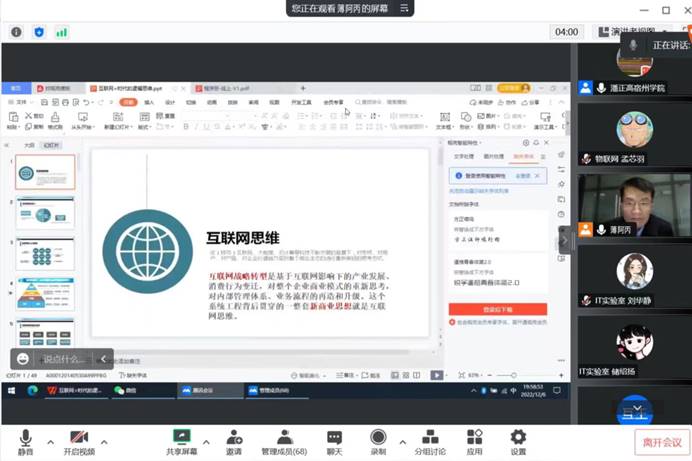Open the screen-viewing menu in top bar
692x461 pixels.
405,8
